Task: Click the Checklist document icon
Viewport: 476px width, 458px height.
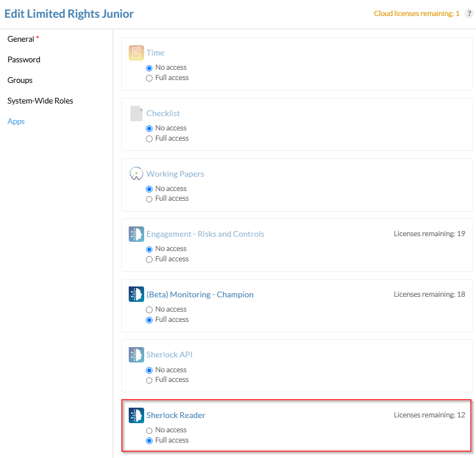Action: (x=136, y=113)
